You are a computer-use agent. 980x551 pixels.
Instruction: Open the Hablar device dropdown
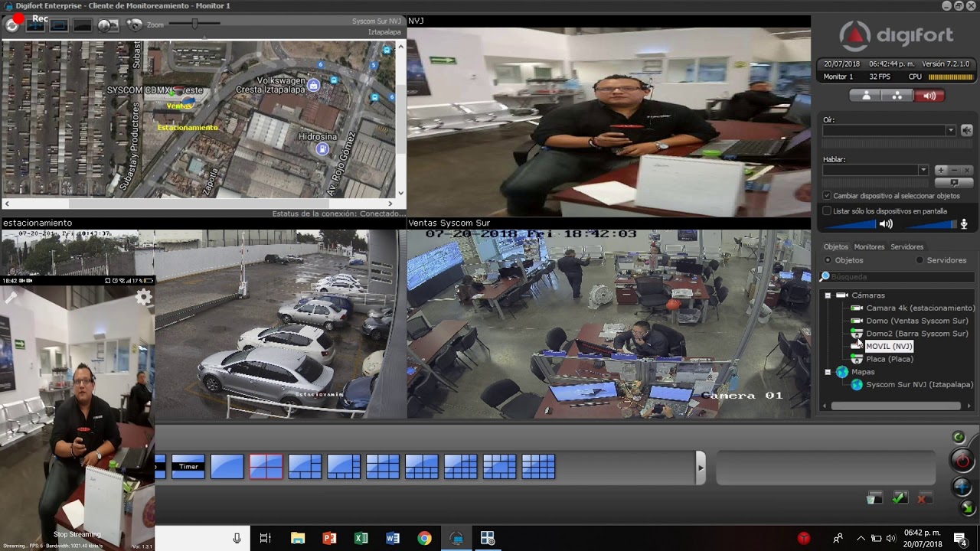[x=923, y=170]
